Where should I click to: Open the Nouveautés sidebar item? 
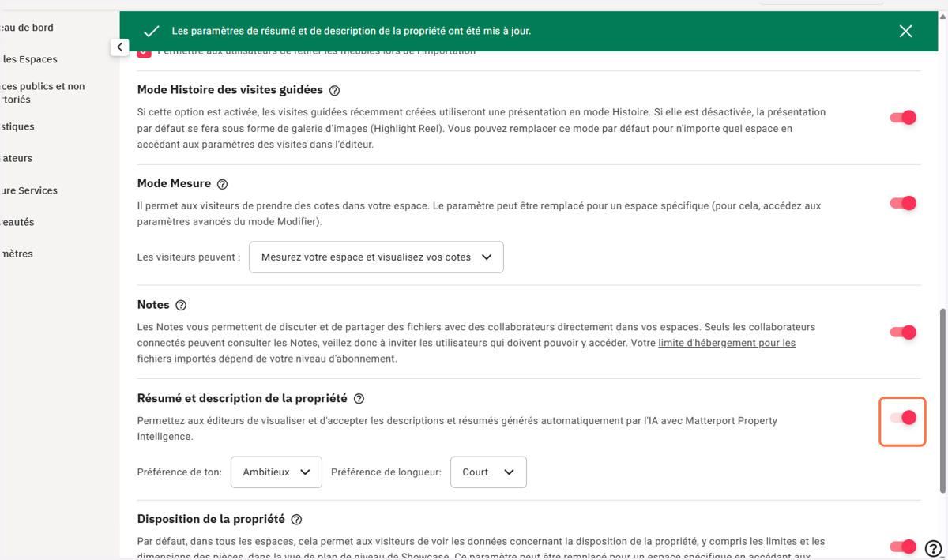pyautogui.click(x=17, y=222)
